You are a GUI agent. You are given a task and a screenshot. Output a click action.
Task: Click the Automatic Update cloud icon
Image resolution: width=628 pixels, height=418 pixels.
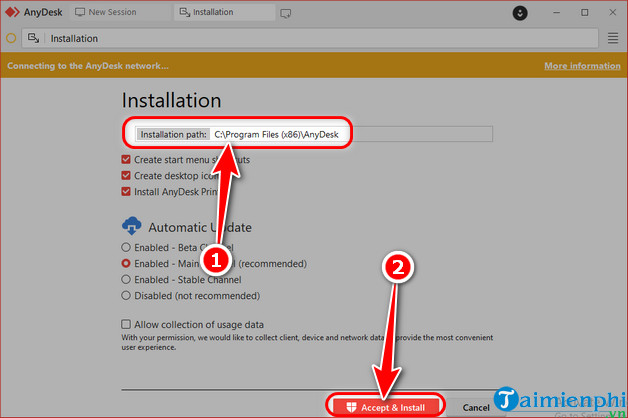click(x=130, y=226)
